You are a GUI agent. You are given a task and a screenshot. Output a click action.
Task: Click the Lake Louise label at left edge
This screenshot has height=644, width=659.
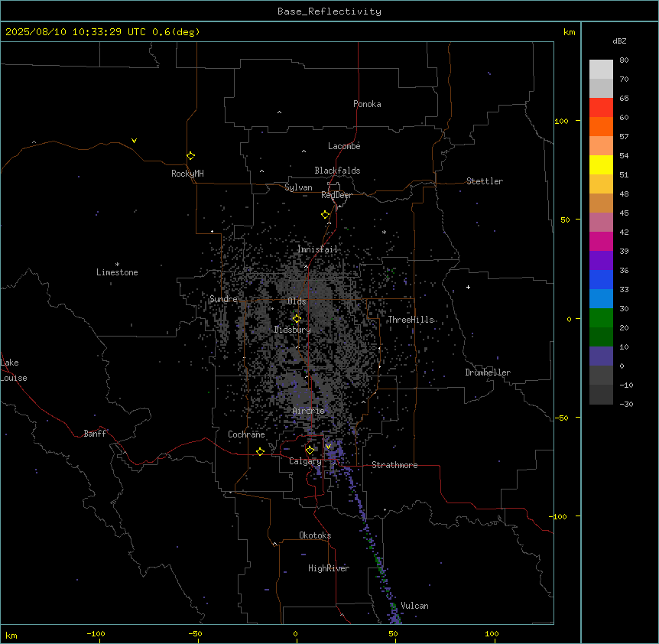[12, 370]
